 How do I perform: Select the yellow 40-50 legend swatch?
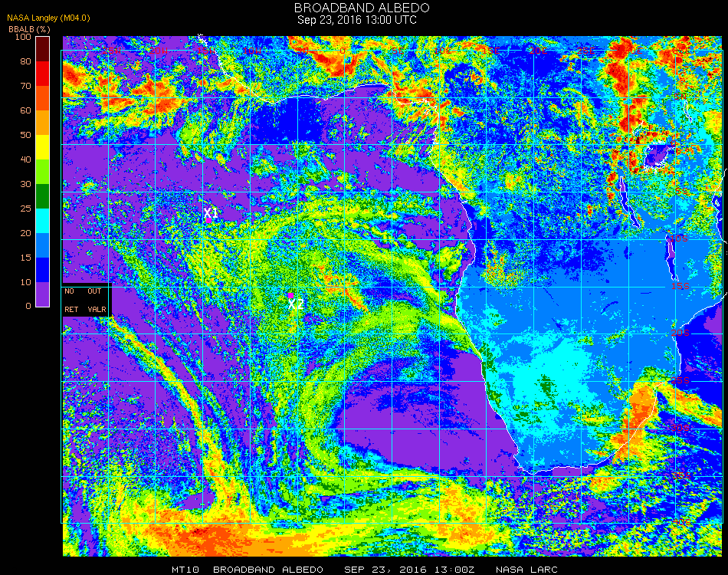[x=42, y=147]
